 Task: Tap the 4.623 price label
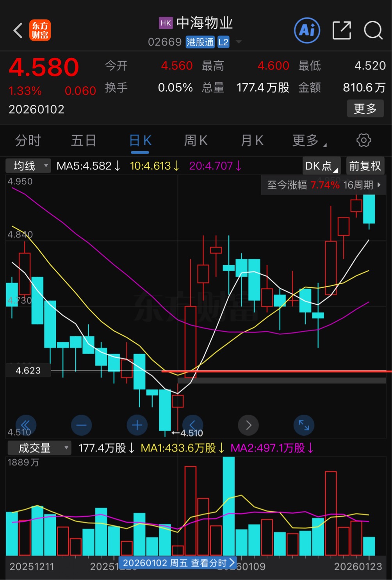click(28, 370)
